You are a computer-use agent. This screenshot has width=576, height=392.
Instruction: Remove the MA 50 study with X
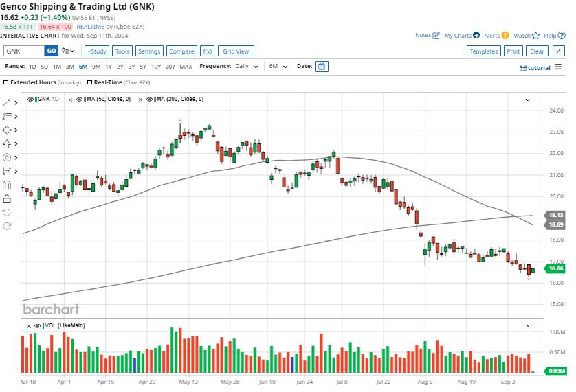coord(70,100)
